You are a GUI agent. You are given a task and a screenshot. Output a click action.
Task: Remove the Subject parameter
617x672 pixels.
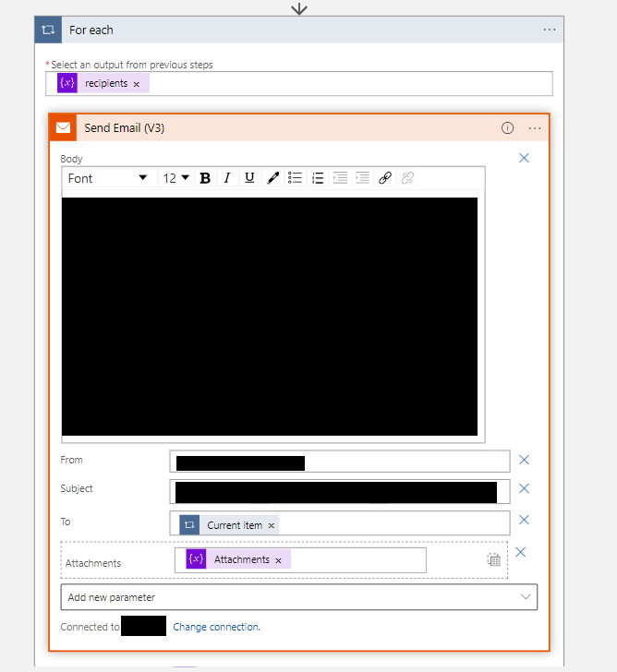pyautogui.click(x=524, y=488)
